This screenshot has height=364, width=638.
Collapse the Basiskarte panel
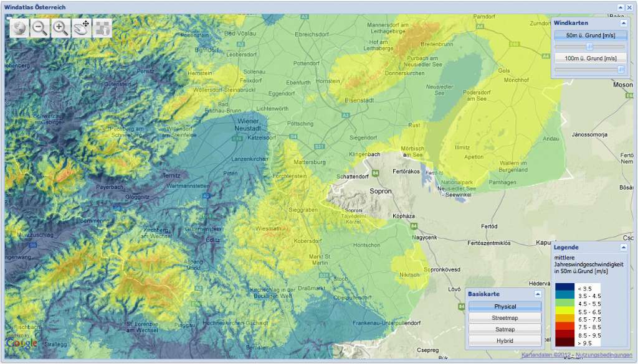click(x=537, y=294)
